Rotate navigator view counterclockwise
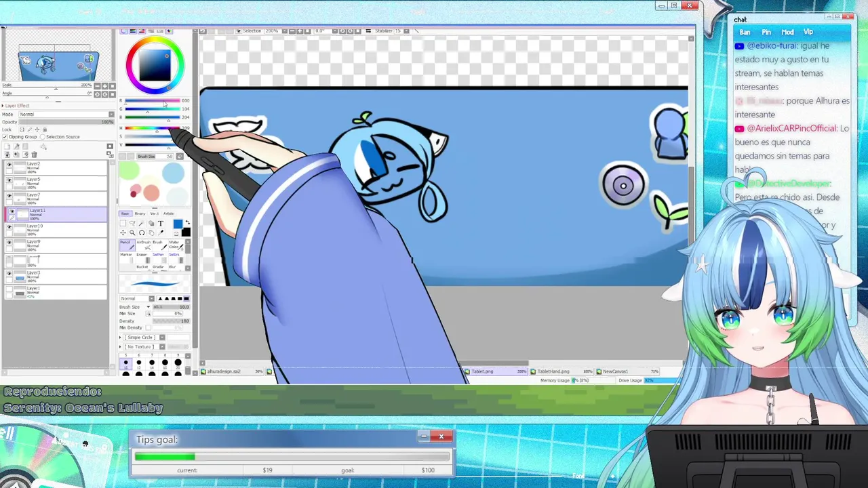Image resolution: width=868 pixels, height=488 pixels. [x=97, y=94]
